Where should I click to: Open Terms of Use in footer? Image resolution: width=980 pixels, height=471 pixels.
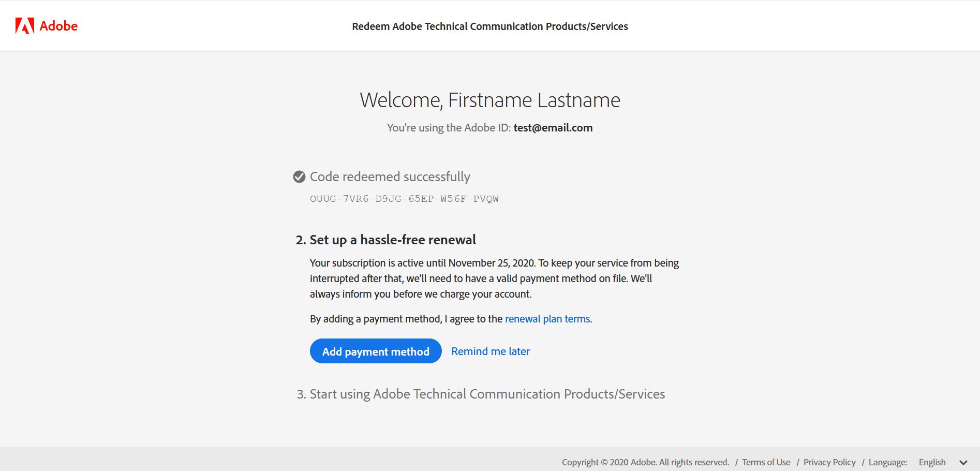[x=766, y=462]
